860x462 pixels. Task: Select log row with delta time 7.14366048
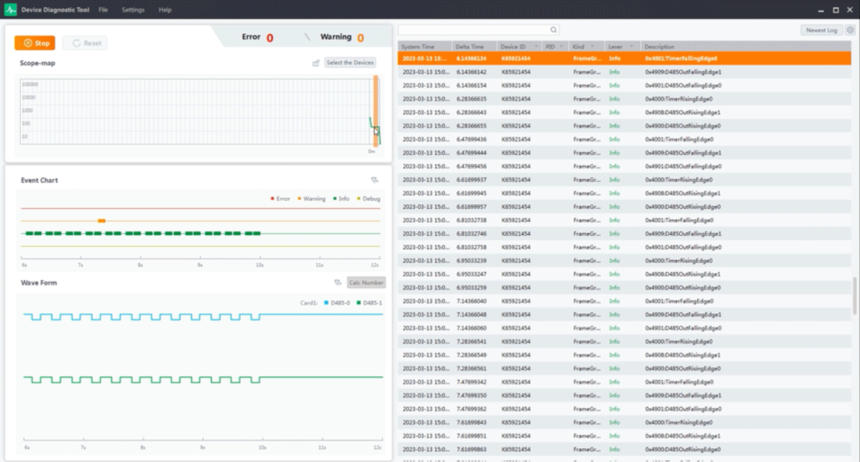click(624, 314)
